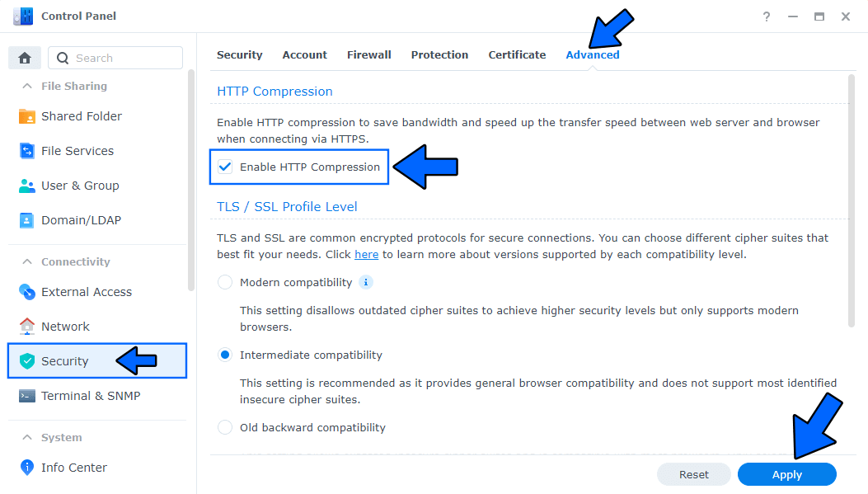Image resolution: width=868 pixels, height=494 pixels.
Task: Select Modern compatibility radio button
Action: (x=225, y=283)
